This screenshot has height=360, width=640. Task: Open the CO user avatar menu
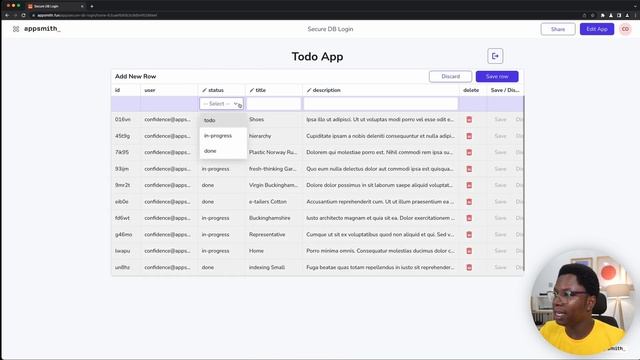(x=625, y=29)
